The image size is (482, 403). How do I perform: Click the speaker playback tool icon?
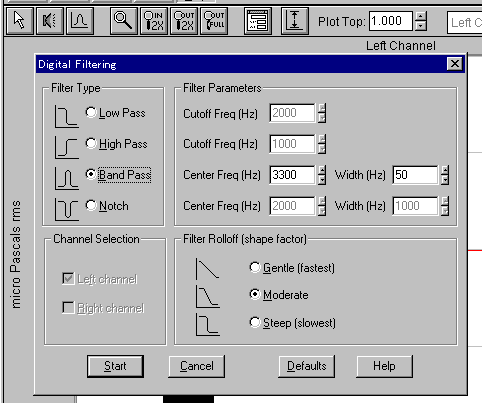pos(49,21)
